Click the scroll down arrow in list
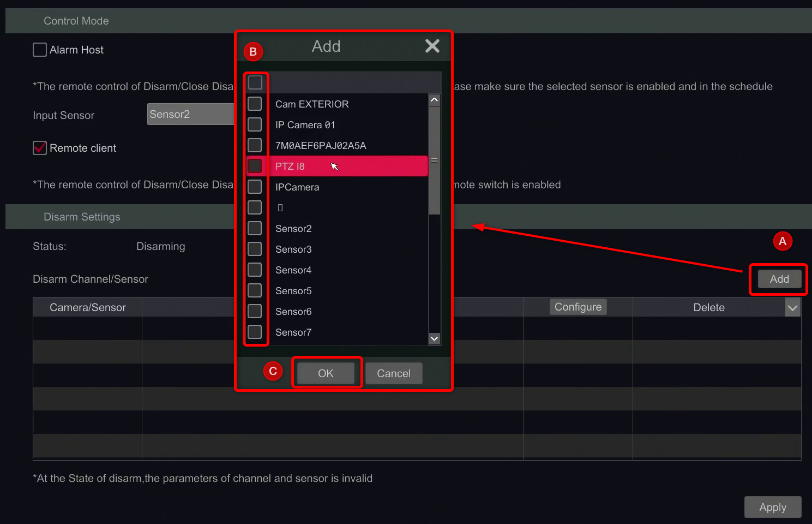The height and width of the screenshot is (524, 812). click(435, 338)
